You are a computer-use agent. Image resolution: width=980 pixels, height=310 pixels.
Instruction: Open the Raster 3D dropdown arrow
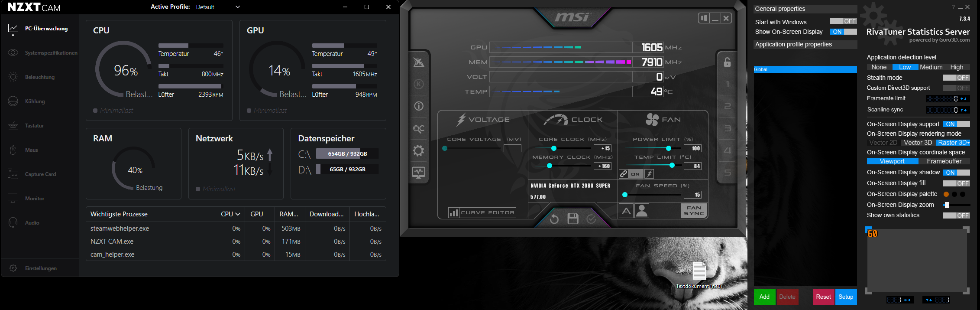[968, 143]
